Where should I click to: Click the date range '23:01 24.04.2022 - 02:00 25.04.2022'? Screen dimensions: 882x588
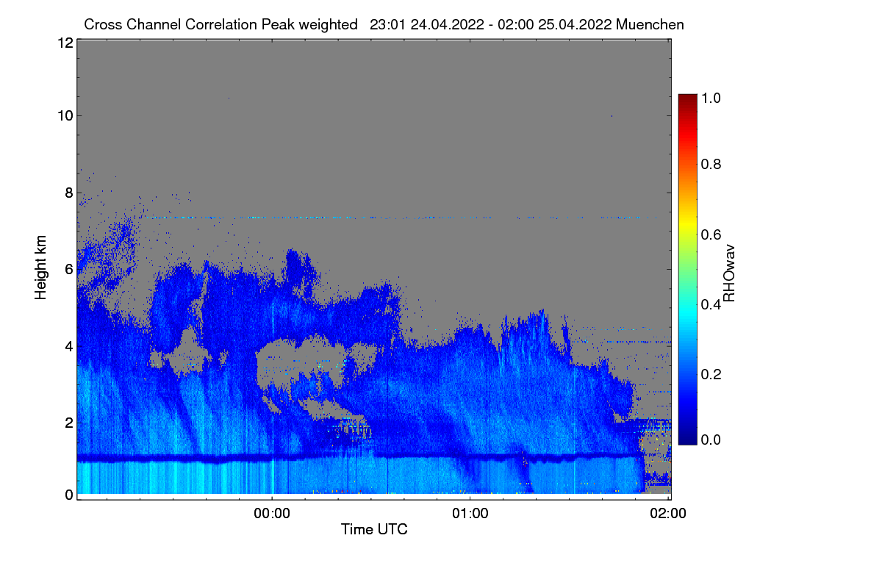(491, 24)
